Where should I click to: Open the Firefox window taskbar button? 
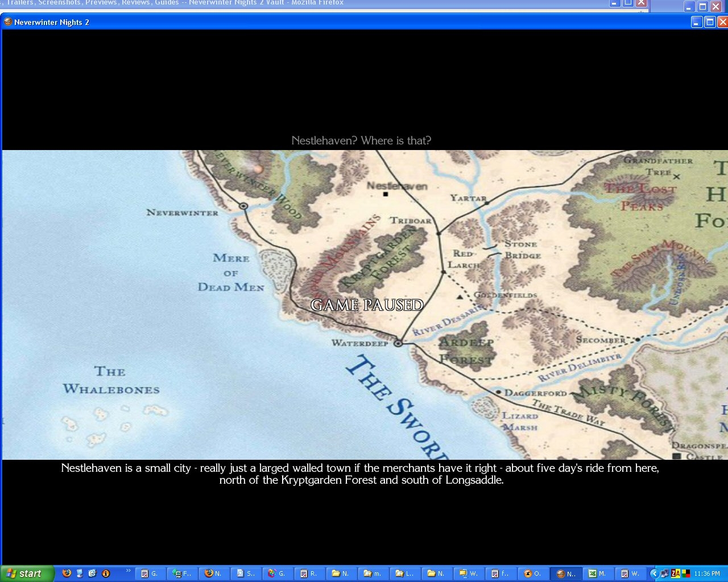(x=213, y=573)
